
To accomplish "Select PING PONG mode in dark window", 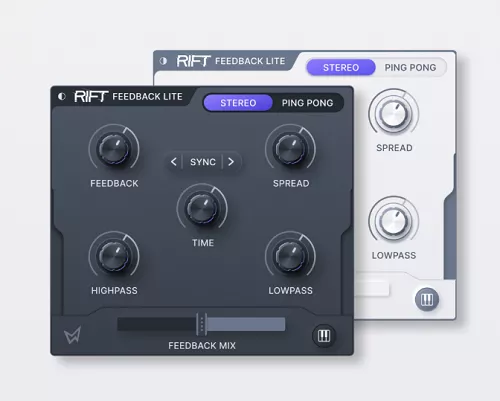I will click(x=307, y=103).
